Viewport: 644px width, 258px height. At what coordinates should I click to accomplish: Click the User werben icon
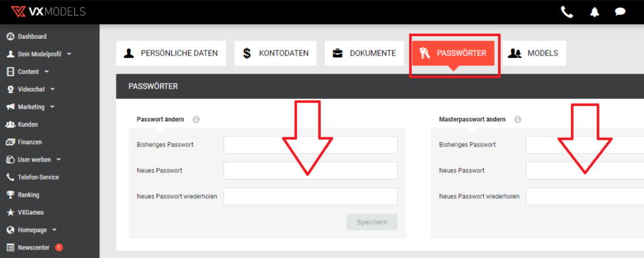11,160
